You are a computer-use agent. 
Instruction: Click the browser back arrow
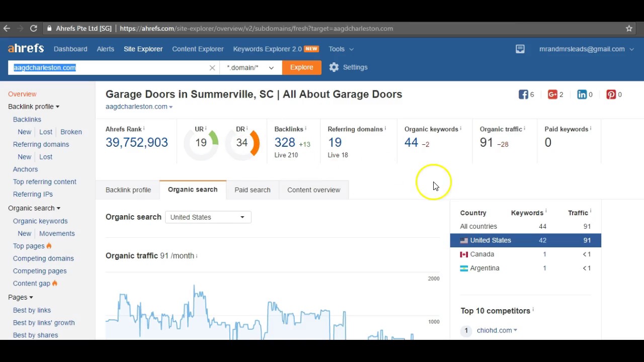7,29
